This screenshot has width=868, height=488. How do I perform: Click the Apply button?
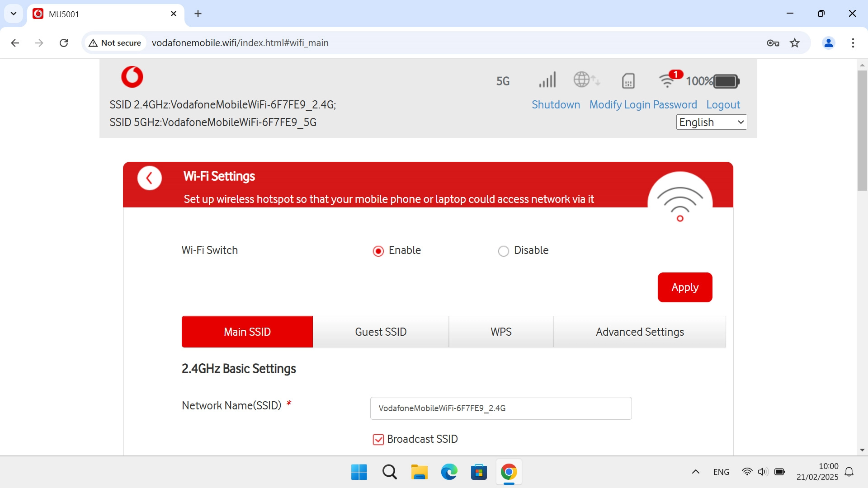click(x=684, y=287)
